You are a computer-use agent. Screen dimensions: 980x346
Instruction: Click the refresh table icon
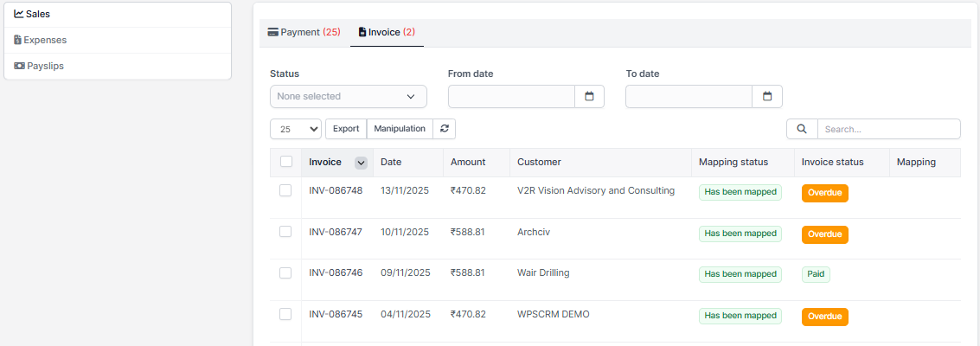coord(444,129)
